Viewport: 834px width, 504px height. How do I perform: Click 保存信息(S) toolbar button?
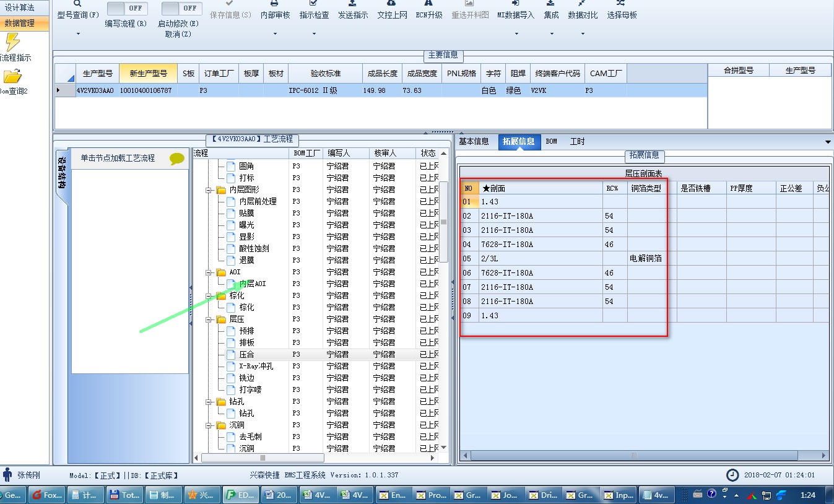[x=231, y=10]
